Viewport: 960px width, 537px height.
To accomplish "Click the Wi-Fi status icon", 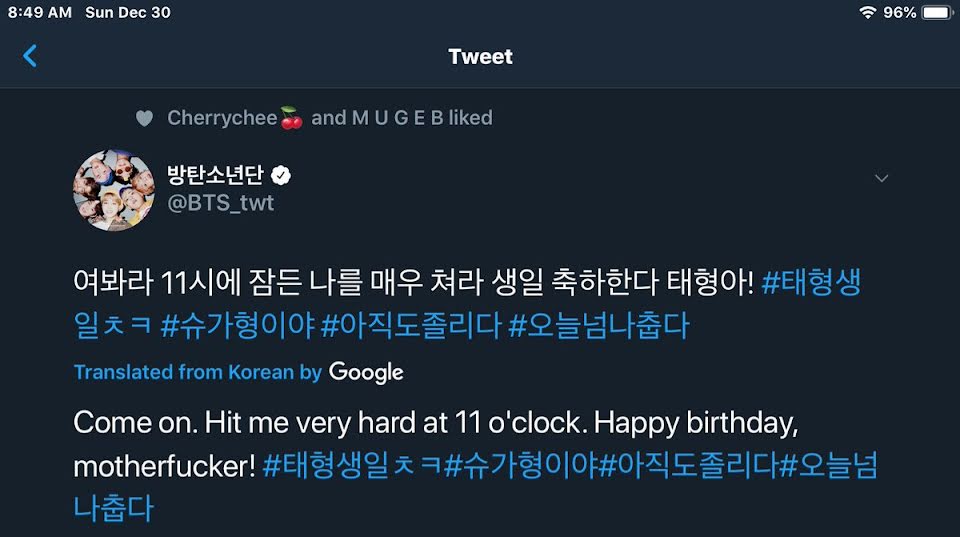I will (x=867, y=12).
